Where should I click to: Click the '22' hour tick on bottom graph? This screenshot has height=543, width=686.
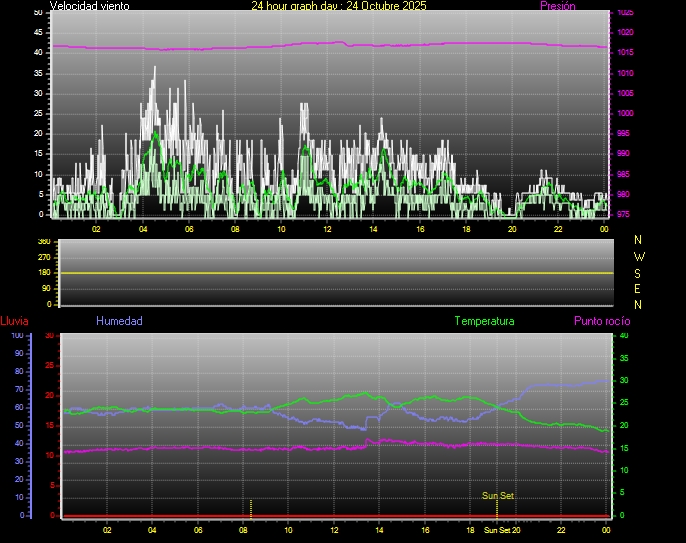(x=562, y=530)
